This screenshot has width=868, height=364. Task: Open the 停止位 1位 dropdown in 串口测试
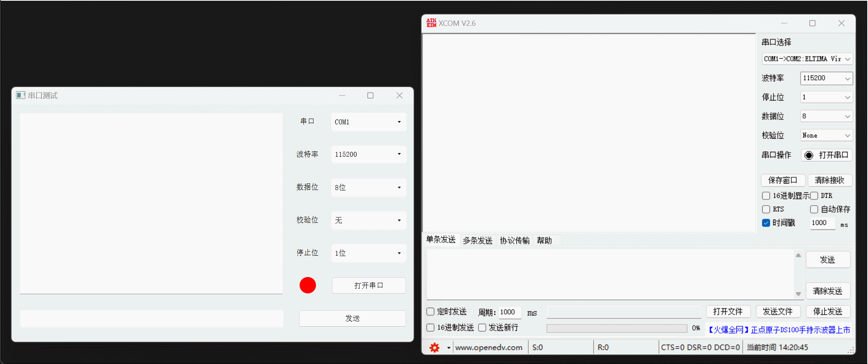369,253
